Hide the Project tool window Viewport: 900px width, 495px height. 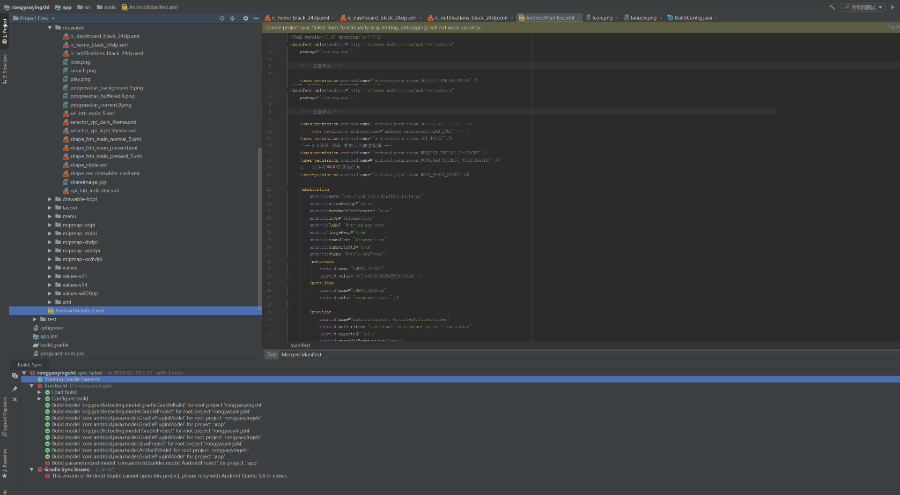click(256, 18)
